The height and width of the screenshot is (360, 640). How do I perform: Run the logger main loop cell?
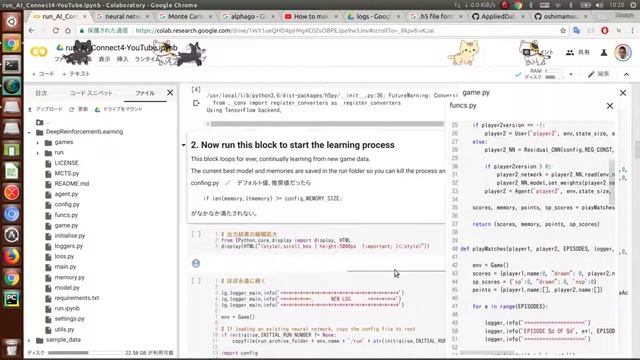tap(196, 280)
